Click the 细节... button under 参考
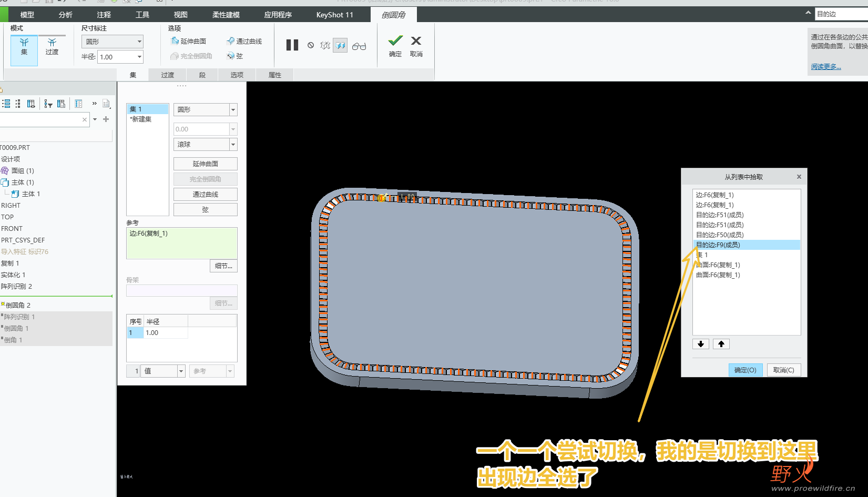This screenshot has height=497, width=868. (223, 266)
